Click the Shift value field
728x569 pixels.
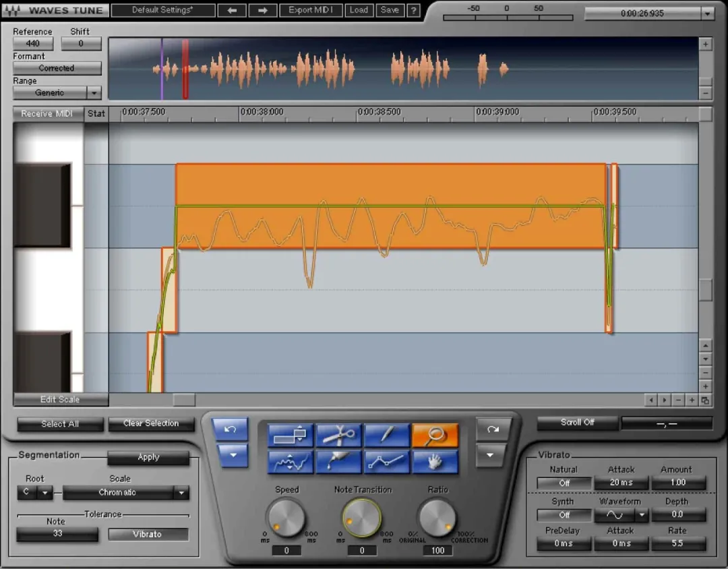(82, 44)
